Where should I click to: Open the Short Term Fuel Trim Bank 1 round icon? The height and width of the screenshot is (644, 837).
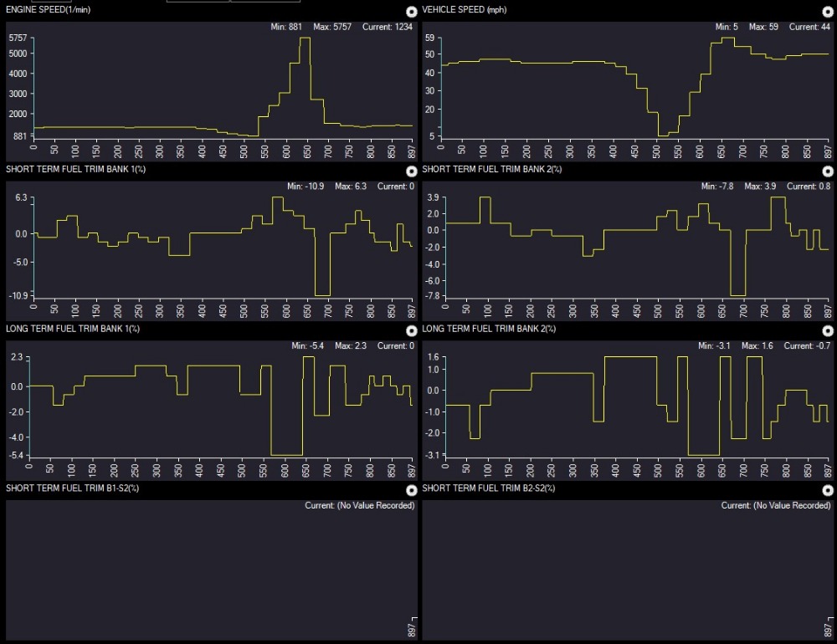[411, 171]
